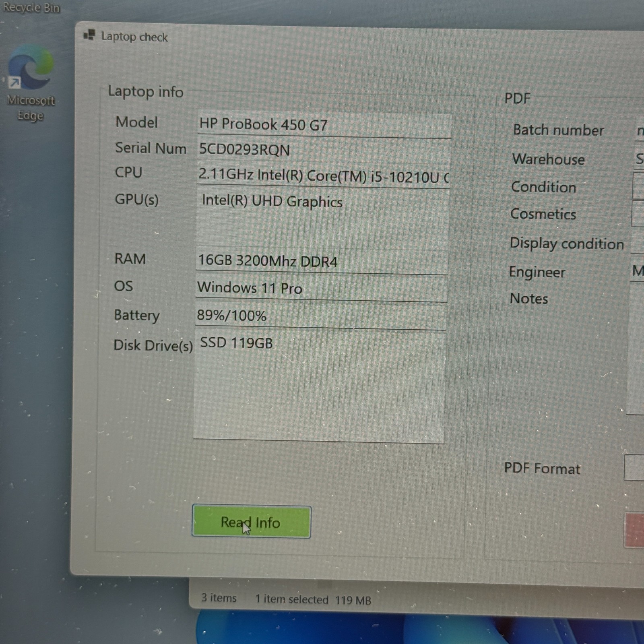Click the Disk Drive(s) label
The height and width of the screenshot is (644, 644).
153,345
